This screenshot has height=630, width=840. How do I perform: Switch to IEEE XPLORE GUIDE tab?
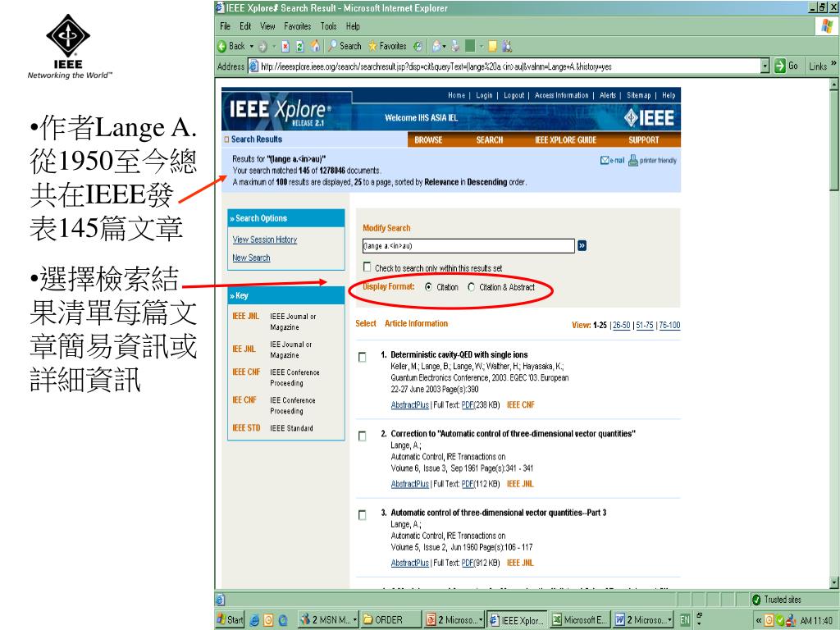point(565,139)
